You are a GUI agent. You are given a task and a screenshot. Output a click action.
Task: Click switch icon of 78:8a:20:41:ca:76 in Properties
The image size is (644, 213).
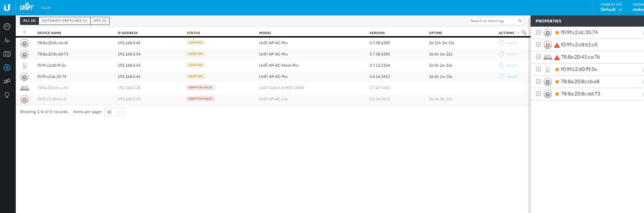pos(548,57)
